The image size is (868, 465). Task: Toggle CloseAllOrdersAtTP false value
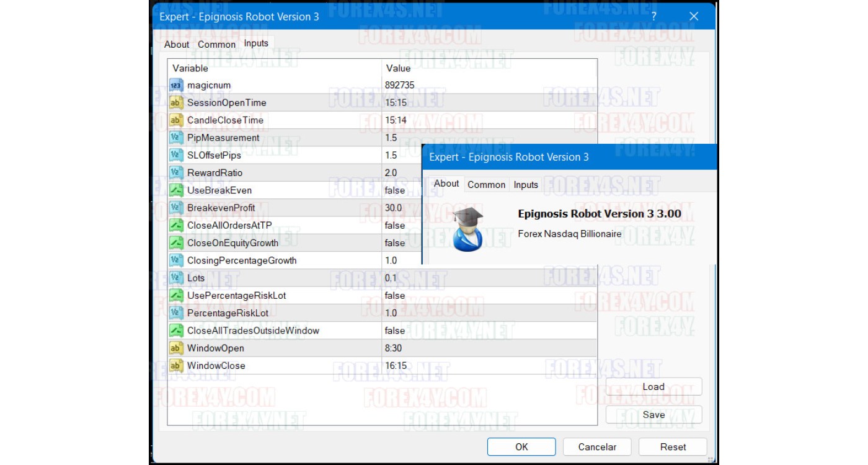pyautogui.click(x=395, y=226)
